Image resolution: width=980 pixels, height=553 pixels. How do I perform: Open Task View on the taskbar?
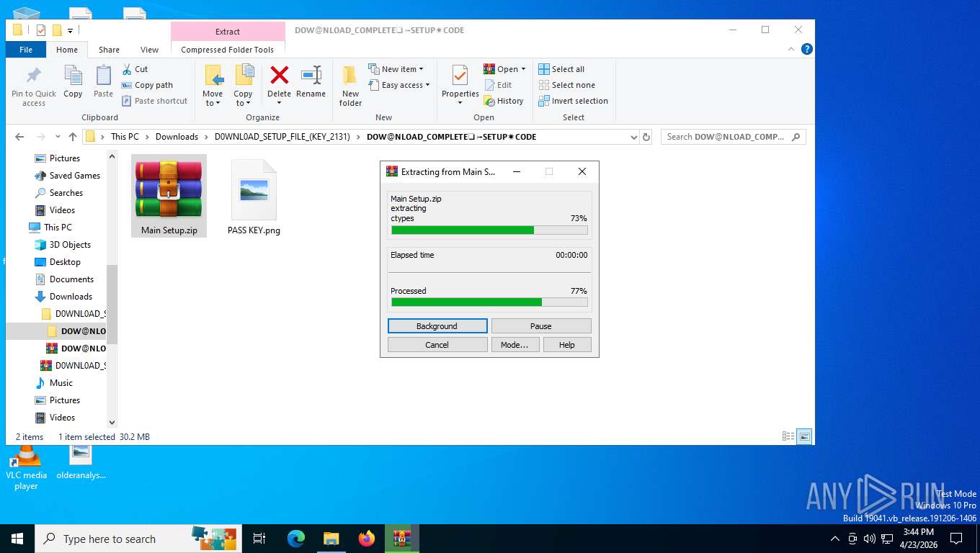click(x=259, y=538)
